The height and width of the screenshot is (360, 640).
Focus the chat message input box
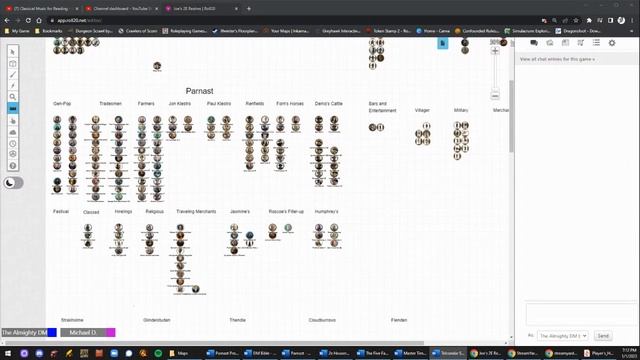[580, 314]
